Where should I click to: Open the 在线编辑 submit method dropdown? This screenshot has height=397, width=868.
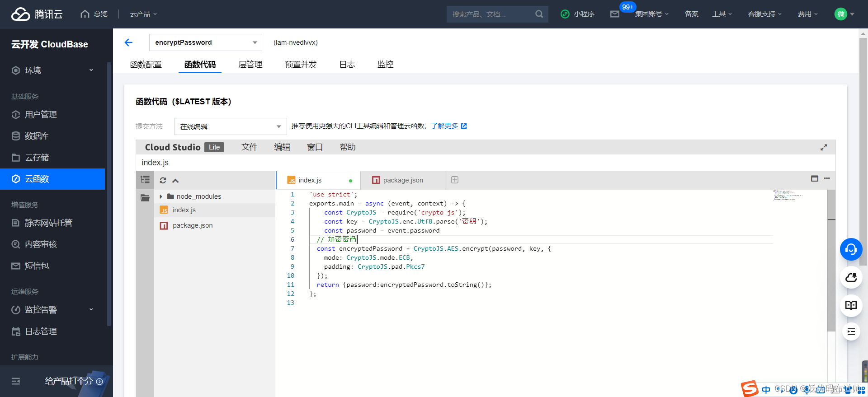tap(231, 126)
